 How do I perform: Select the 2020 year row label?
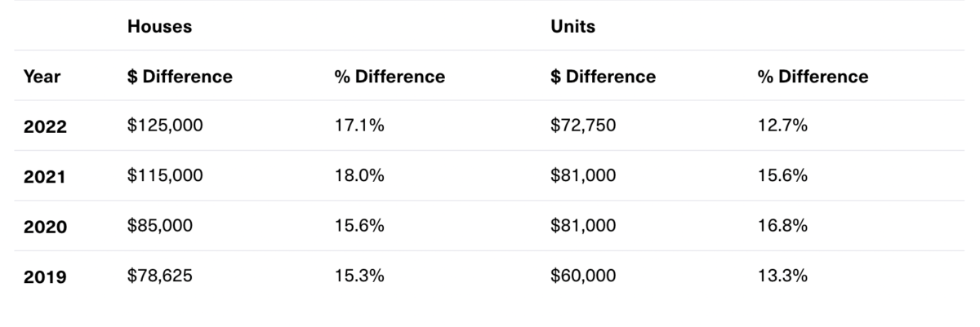[x=45, y=227]
